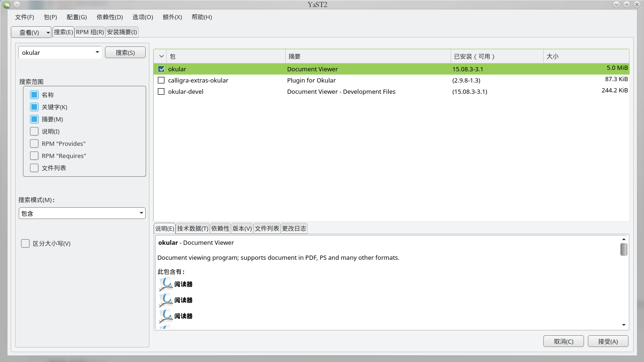Click the third Okular reader icon in description
The image size is (644, 362).
(166, 317)
